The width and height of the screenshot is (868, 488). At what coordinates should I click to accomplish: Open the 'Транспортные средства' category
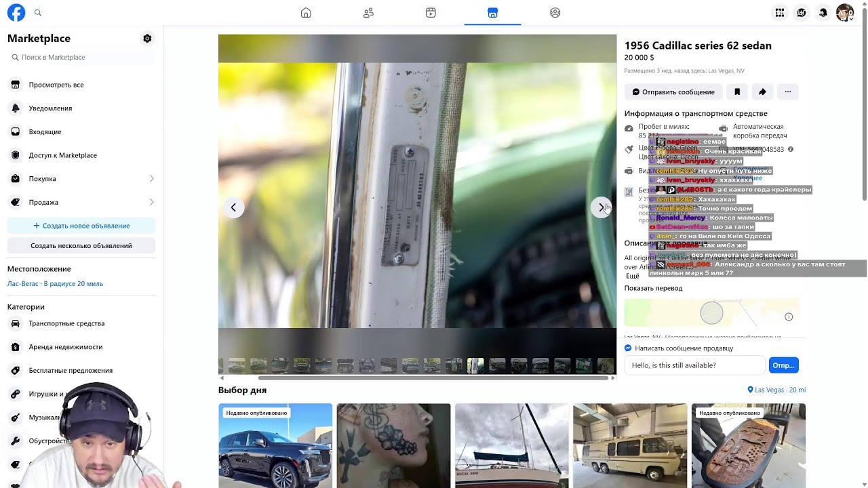pos(81,323)
